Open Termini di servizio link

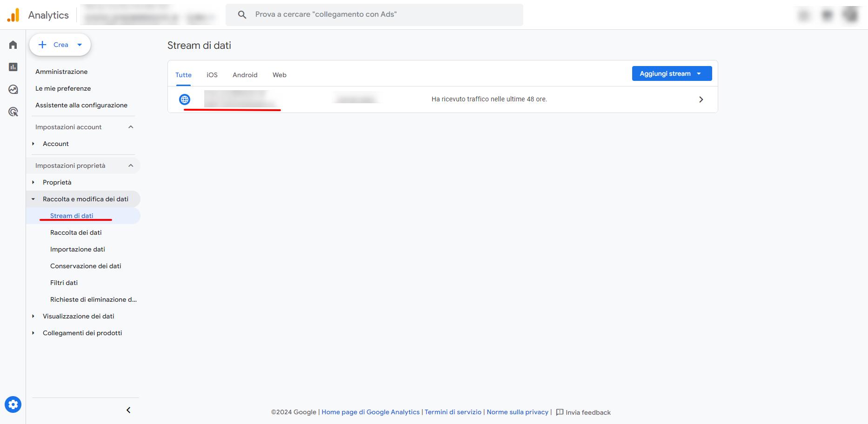(453, 412)
